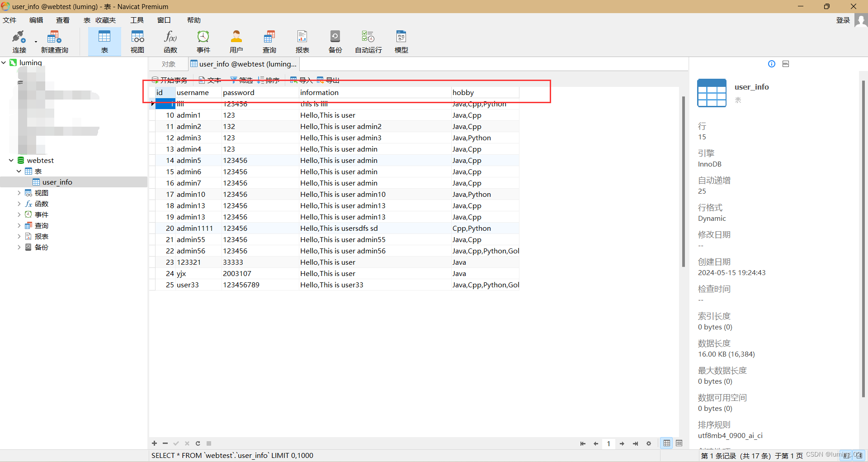Click the page number field showing 1
868x462 pixels.
[x=609, y=443]
